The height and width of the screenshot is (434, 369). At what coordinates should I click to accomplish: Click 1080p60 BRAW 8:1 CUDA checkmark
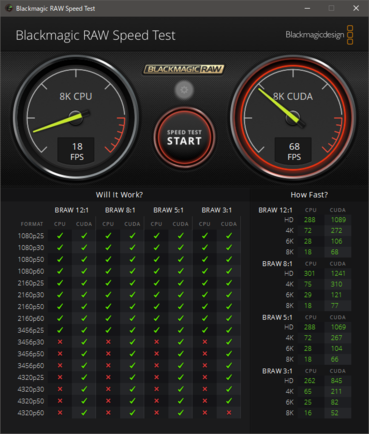tap(132, 271)
